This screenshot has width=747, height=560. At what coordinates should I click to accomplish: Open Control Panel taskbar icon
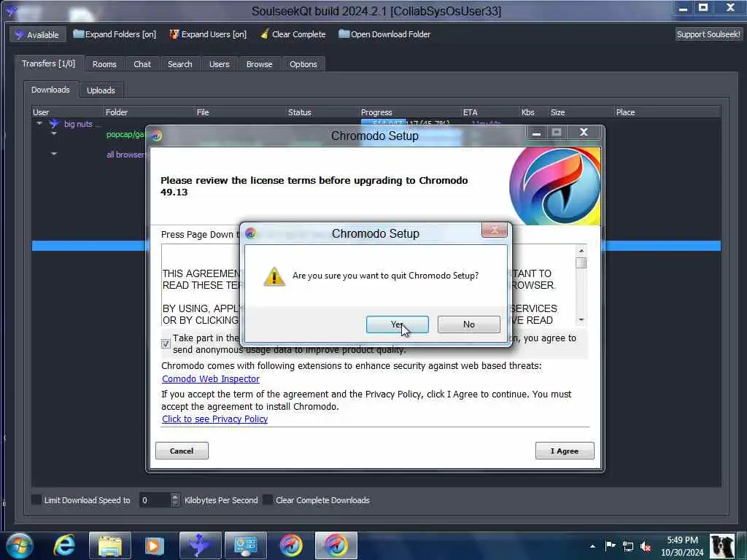click(x=245, y=545)
